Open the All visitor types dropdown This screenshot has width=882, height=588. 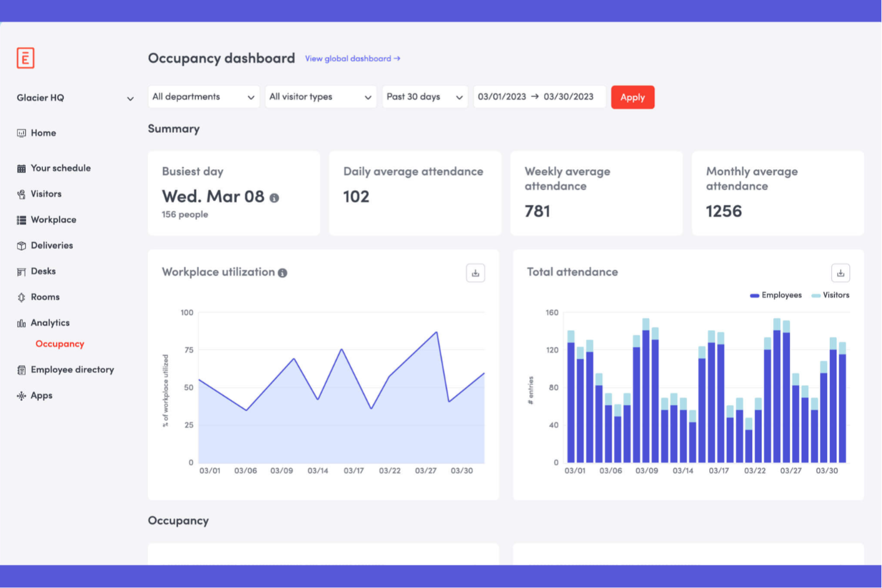pos(321,97)
